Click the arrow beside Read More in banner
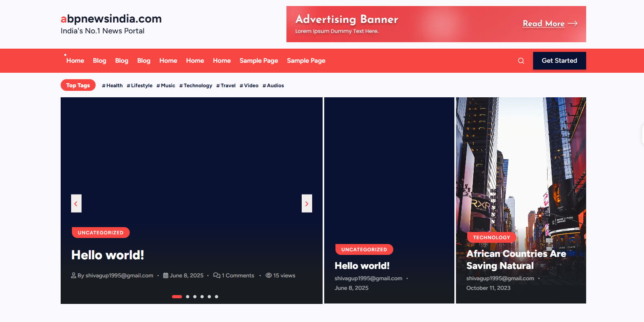 coord(572,24)
